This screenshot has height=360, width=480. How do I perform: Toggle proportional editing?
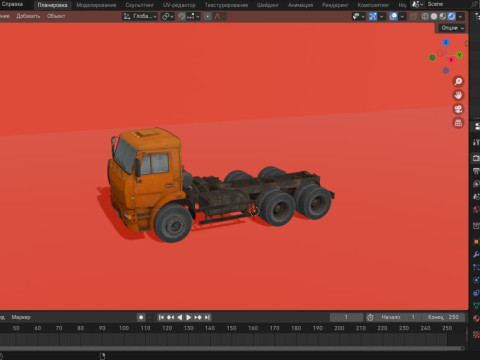coord(207,16)
